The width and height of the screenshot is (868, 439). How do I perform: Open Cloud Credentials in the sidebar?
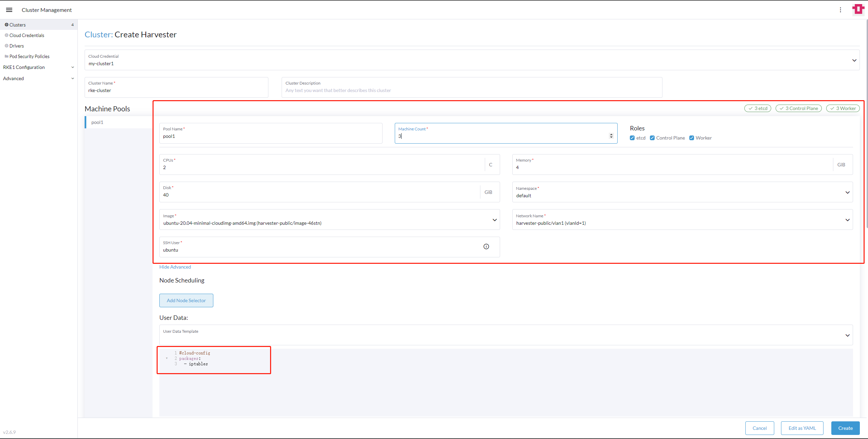coord(39,35)
